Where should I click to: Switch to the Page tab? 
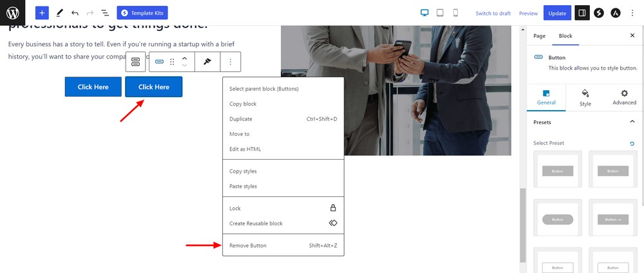coord(539,35)
